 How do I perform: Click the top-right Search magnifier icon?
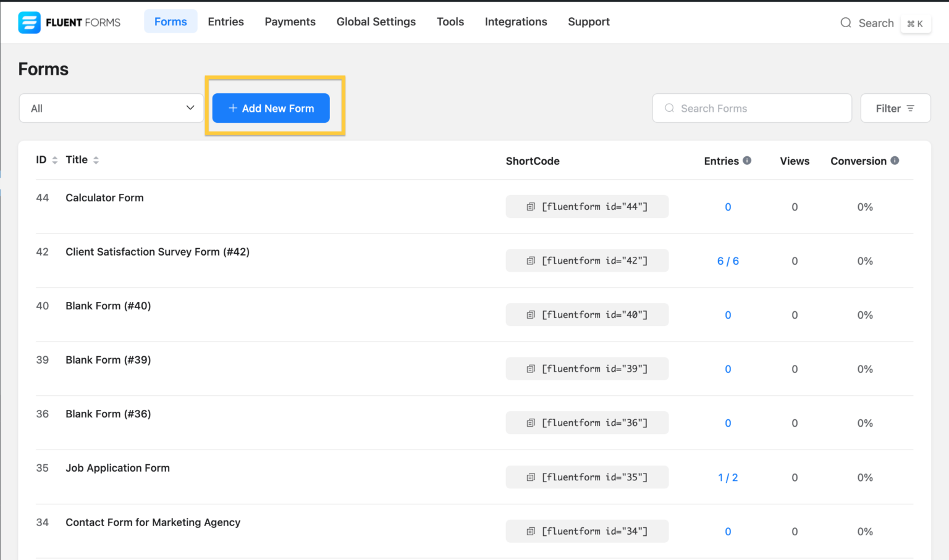846,23
